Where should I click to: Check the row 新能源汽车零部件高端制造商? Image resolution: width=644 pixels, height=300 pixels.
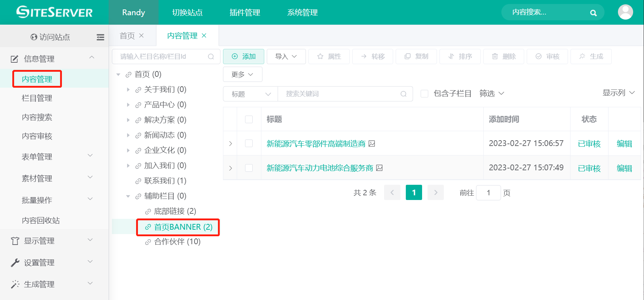(249, 143)
